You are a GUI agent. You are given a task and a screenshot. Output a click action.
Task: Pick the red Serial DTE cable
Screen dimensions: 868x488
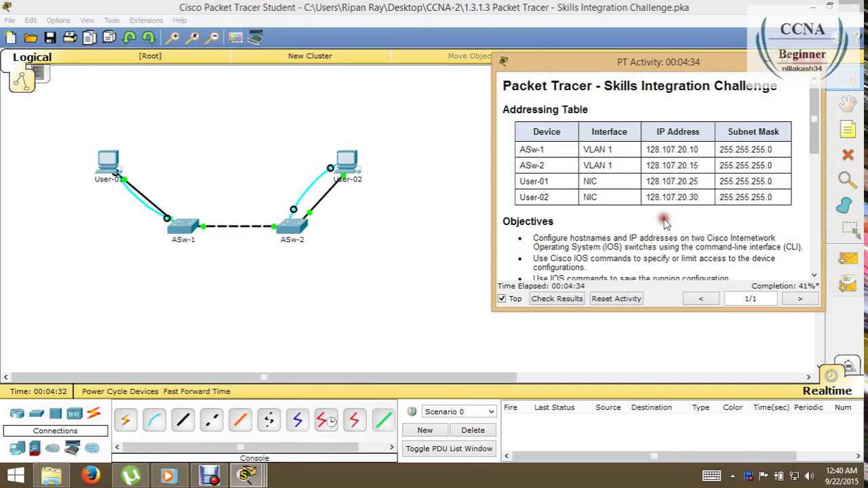(354, 421)
